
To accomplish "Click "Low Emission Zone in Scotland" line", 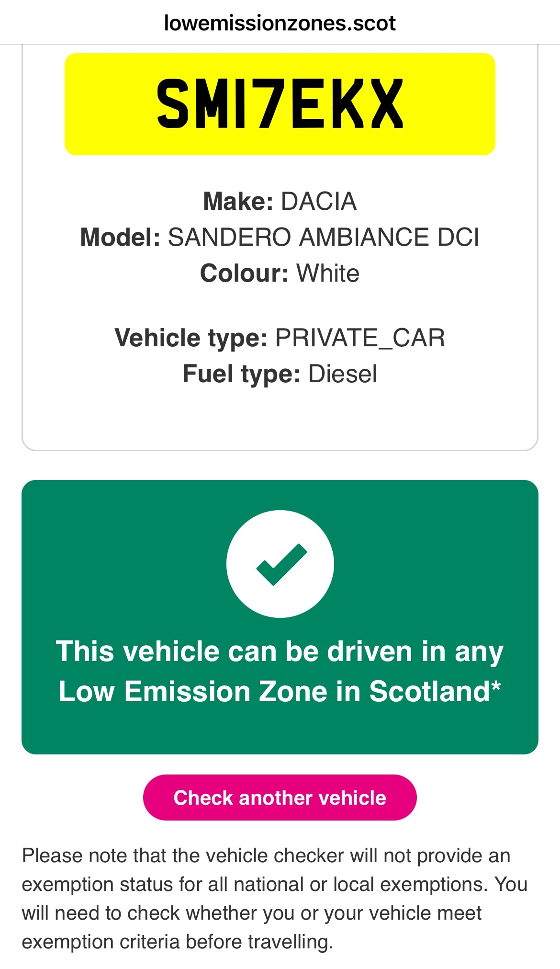I will pos(274,692).
